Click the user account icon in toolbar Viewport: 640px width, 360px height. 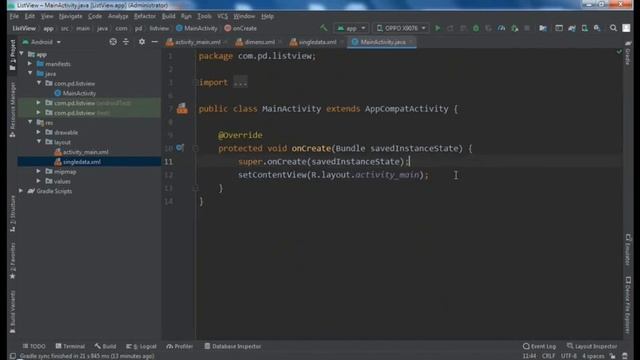click(x=626, y=28)
